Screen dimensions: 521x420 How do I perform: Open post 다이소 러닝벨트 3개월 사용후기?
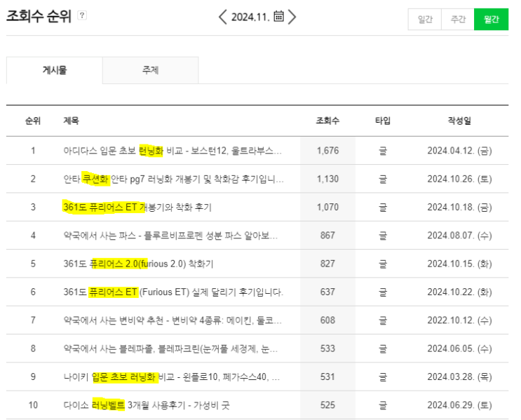[147, 405]
